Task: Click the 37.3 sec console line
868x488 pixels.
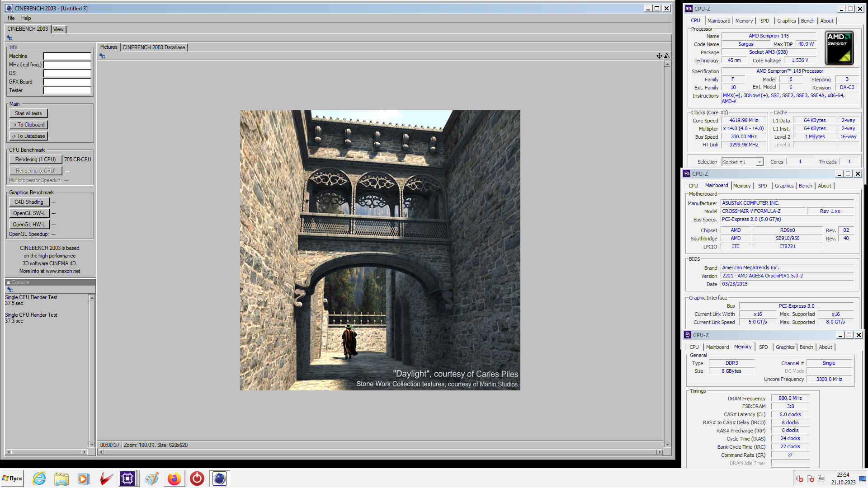Action: coord(14,321)
